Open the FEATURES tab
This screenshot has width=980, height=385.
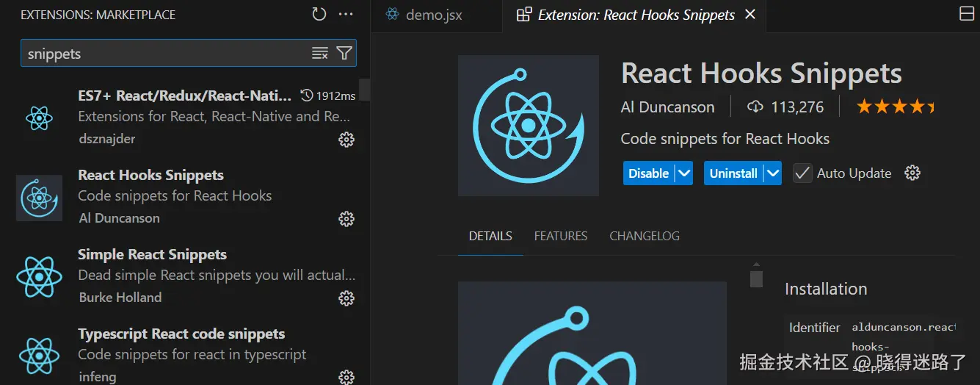coord(561,236)
